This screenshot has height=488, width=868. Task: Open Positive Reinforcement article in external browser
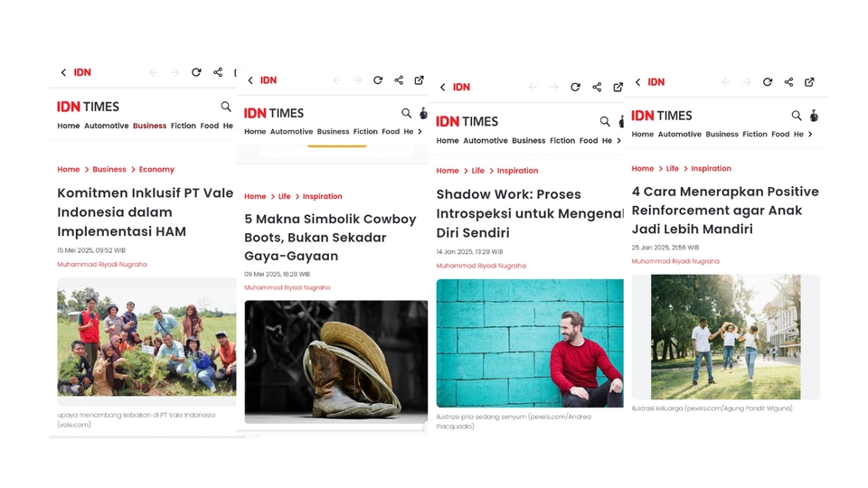809,82
